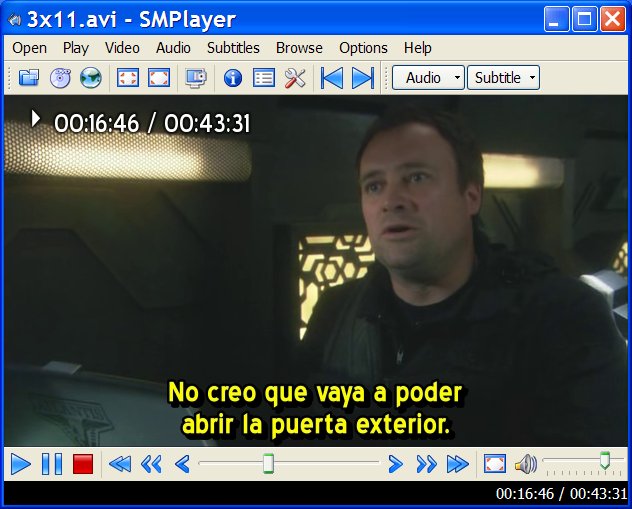This screenshot has height=509, width=632.
Task: Click the video display area
Action: pos(316,271)
